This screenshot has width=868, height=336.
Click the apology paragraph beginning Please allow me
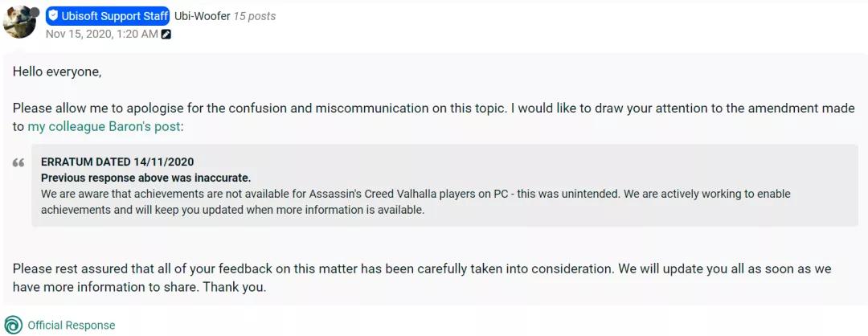[433, 109]
